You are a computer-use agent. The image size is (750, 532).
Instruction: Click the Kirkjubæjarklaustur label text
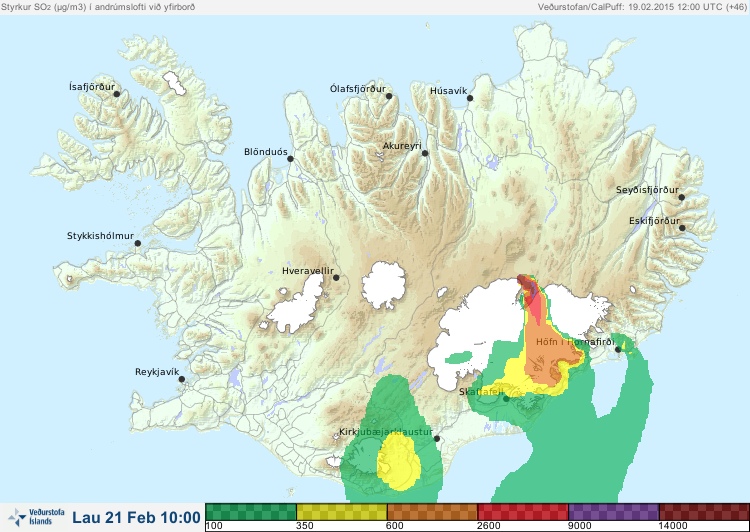(x=386, y=432)
